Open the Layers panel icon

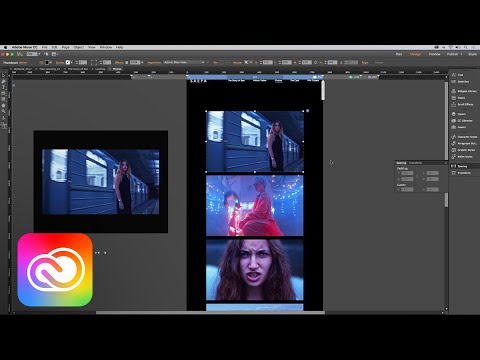[x=453, y=114]
